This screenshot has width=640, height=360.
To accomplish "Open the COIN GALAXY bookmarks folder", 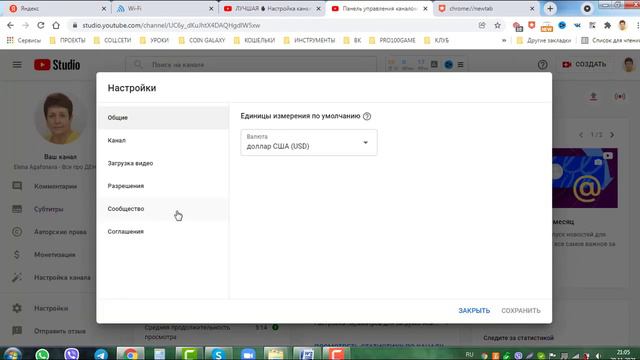I will (202, 40).
